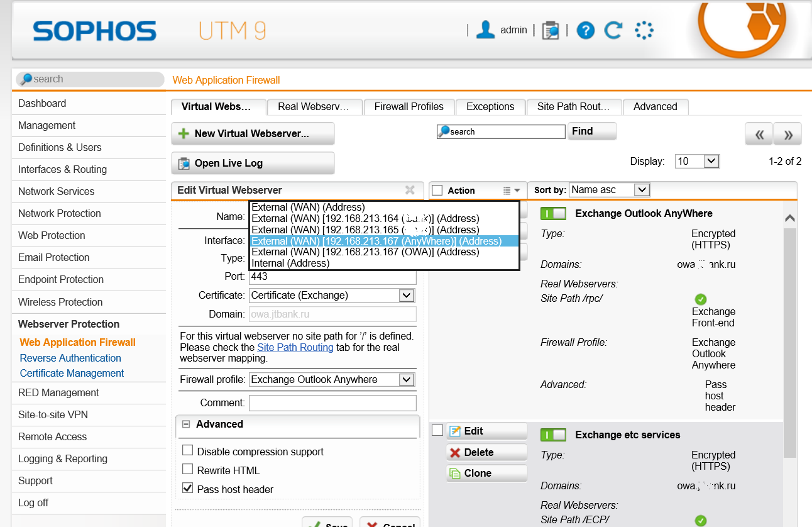Screen dimensions: 812x527
Task: Select External (WAN) 192.168.213.167 (OWA) option
Action: point(385,252)
